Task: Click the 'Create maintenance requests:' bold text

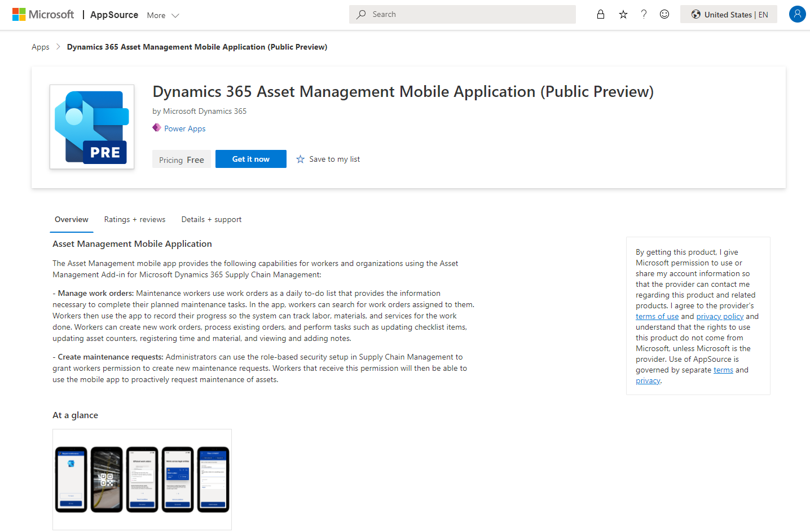Action: coord(111,357)
